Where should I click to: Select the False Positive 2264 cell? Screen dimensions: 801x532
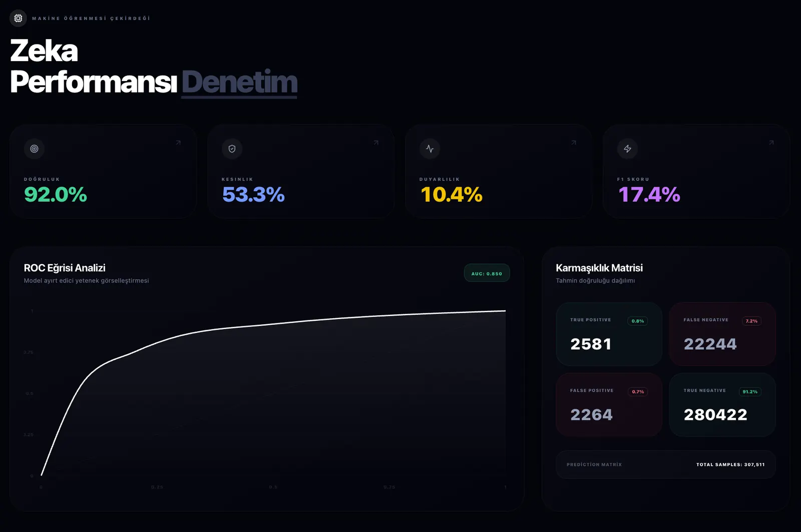(x=609, y=405)
